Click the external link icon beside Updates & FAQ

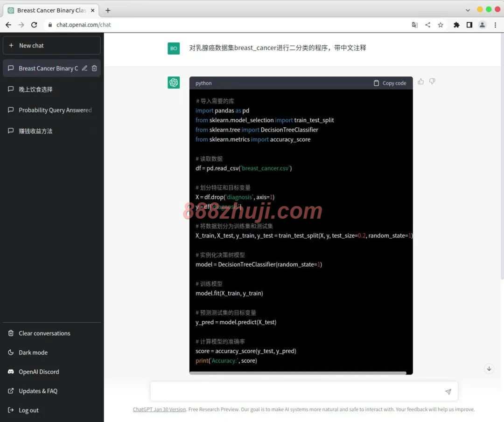pos(11,391)
